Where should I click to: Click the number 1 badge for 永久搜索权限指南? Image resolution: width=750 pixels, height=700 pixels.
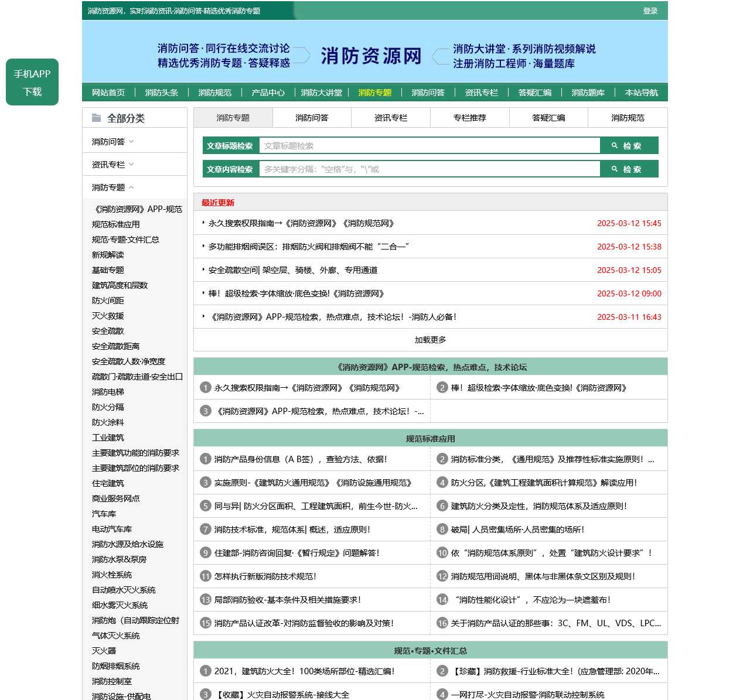(205, 387)
